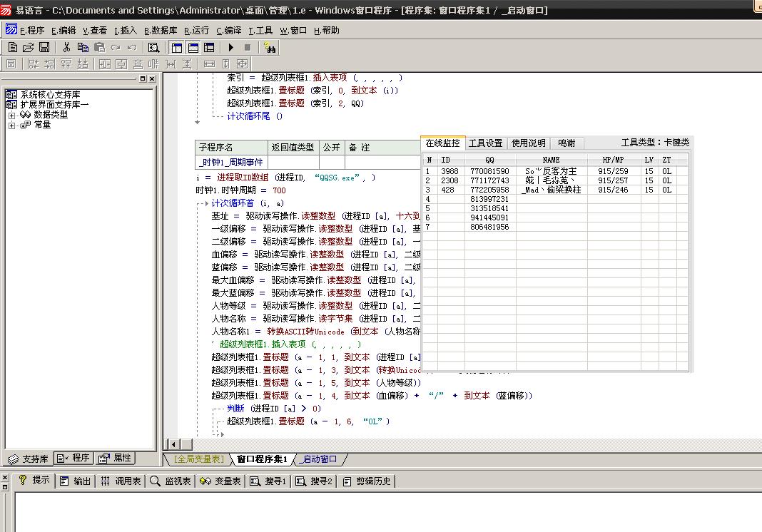Select the 使用说明 tab in overlay window
762x532 pixels.
(x=528, y=143)
